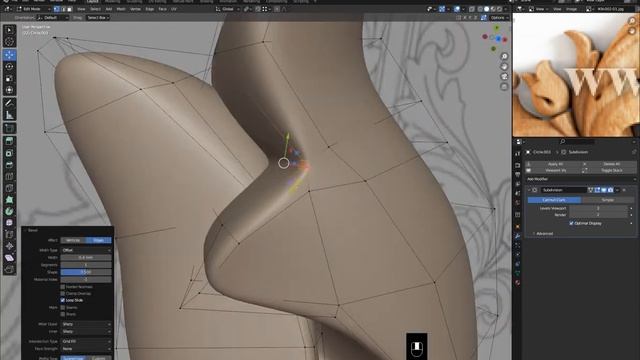Select the Extrude Region tool
Image resolution: width=640 pixels, height=360 pixels.
9,141
